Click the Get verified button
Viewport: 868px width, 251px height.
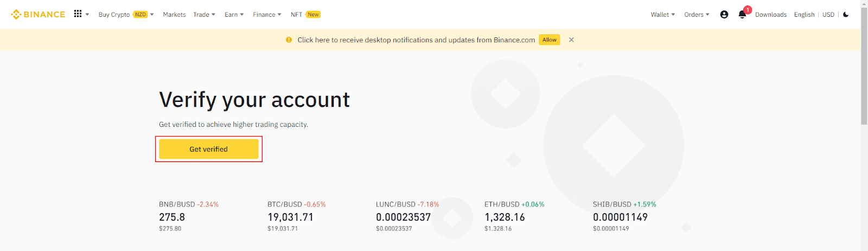pos(208,149)
